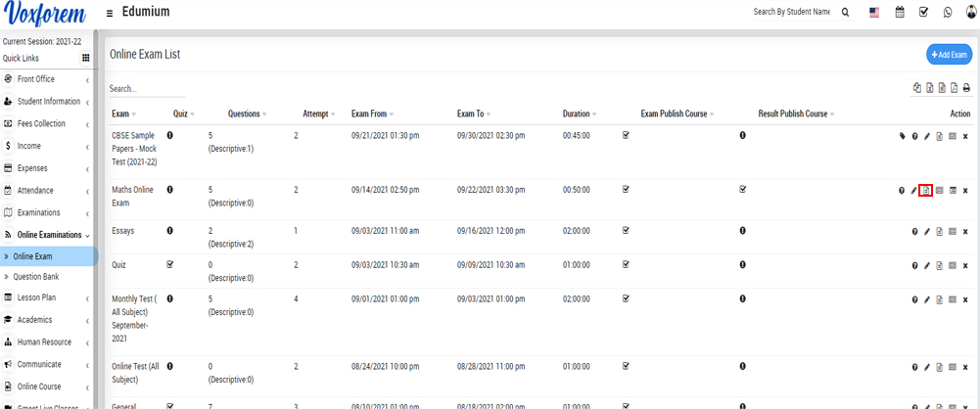Viewport: 980px width, 409px height.
Task: Toggle Result Publish checkbox for Maths Online Exam
Action: (x=742, y=189)
